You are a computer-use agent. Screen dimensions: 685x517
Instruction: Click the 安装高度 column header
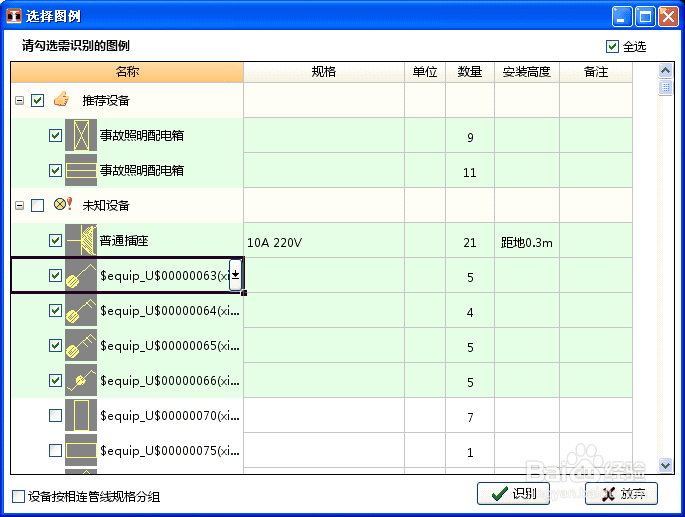click(526, 72)
